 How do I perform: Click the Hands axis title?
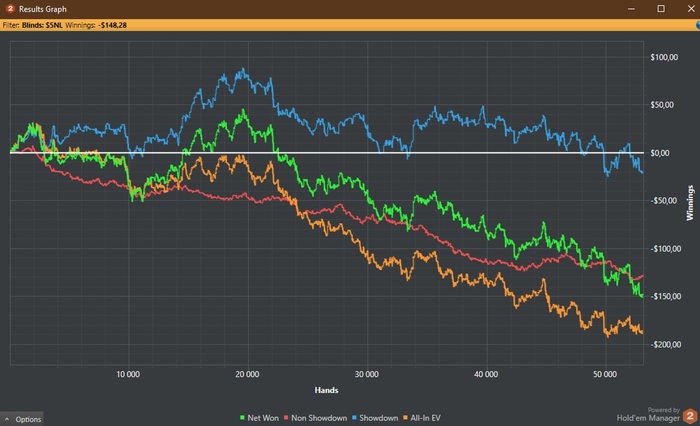point(326,390)
